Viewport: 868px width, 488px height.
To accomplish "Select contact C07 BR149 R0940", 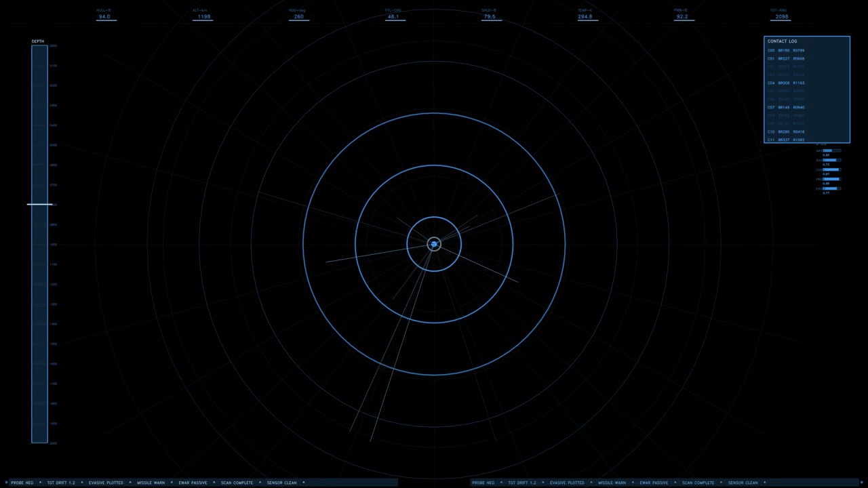I will pyautogui.click(x=786, y=107).
